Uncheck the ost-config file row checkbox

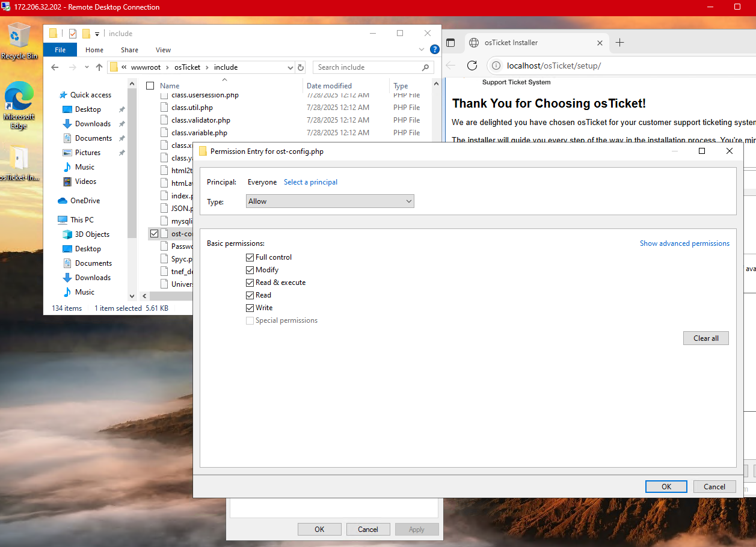[x=154, y=233]
